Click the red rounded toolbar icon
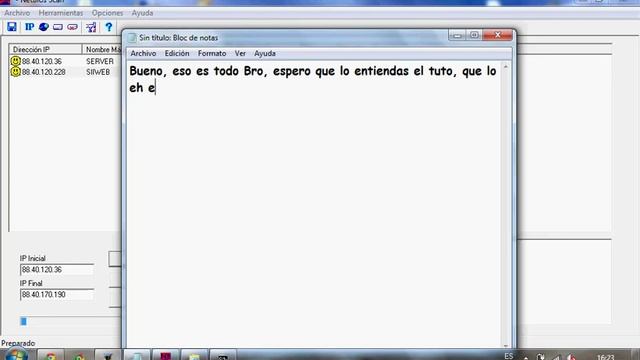 coord(73,27)
